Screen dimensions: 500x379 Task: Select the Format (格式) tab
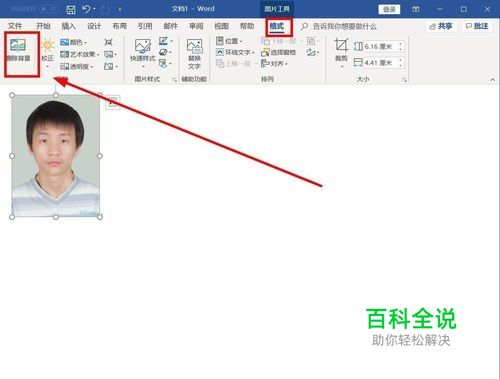277,26
